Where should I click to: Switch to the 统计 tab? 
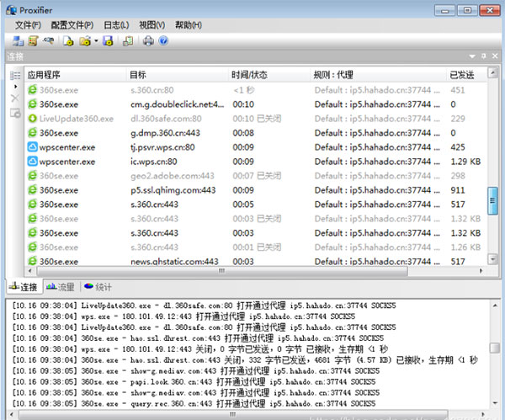click(98, 287)
